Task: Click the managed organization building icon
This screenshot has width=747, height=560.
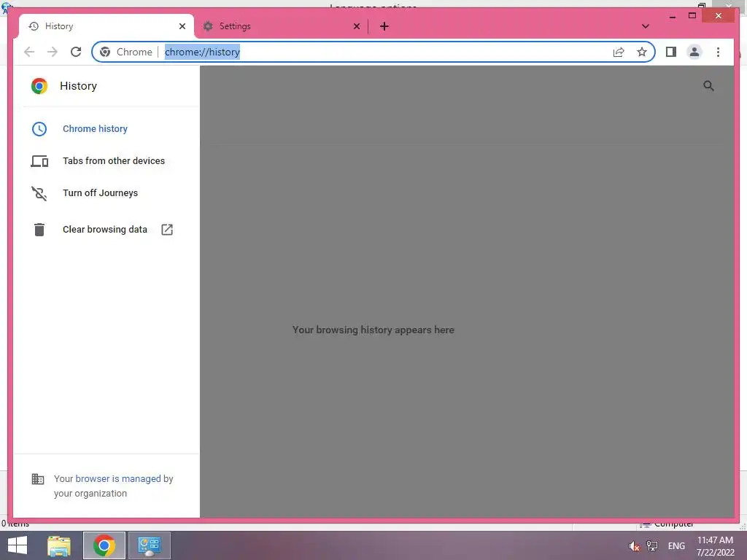Action: click(38, 478)
